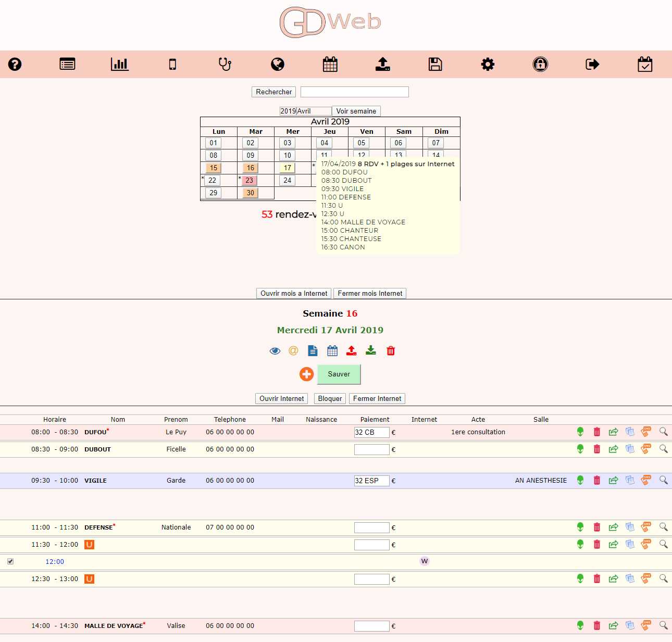Click the Rechercher button

[274, 92]
